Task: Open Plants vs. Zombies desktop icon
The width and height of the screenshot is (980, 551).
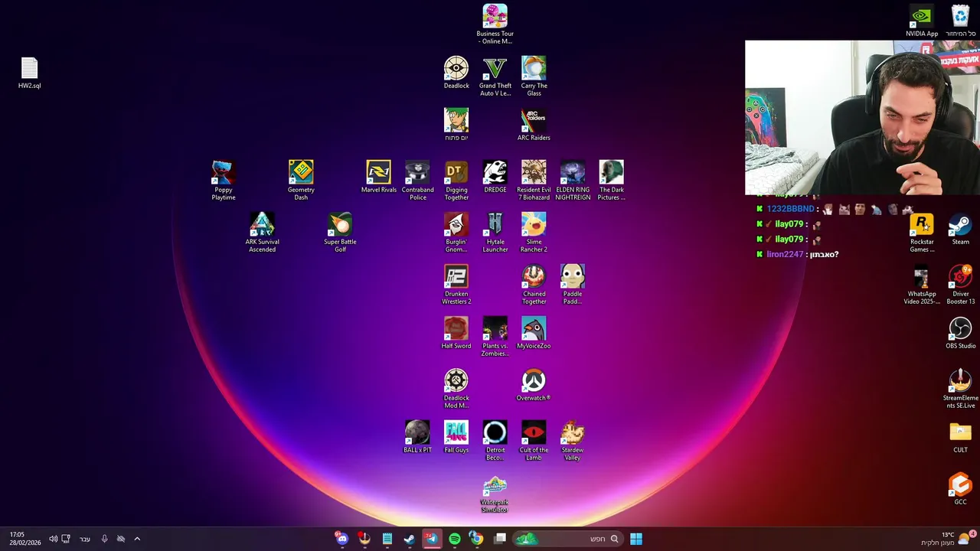Action: coord(495,336)
